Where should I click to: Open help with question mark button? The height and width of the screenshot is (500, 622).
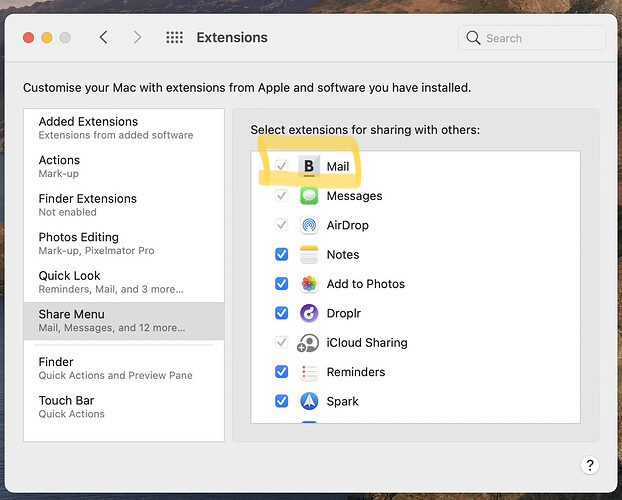pos(589,465)
